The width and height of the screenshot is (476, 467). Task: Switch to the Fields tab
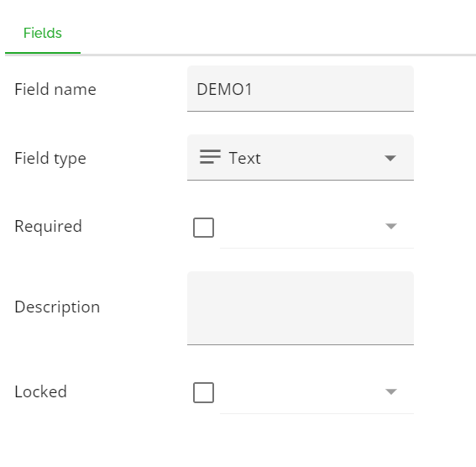[x=43, y=33]
